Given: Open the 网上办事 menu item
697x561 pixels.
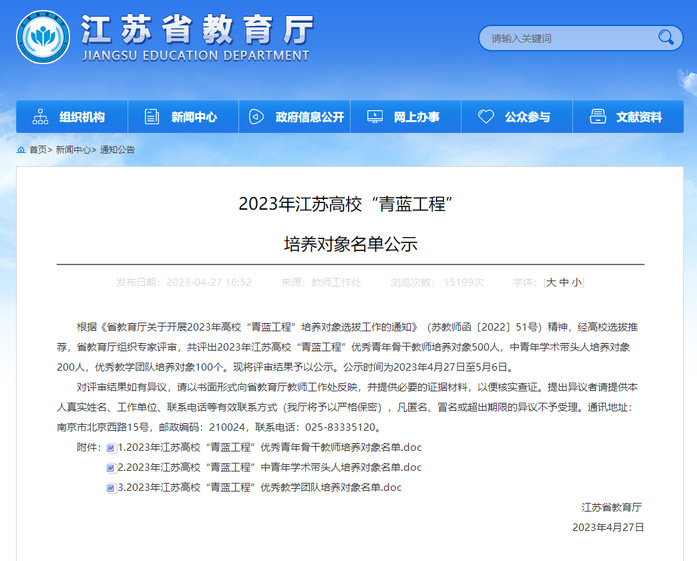Looking at the screenshot, I should click(x=416, y=117).
